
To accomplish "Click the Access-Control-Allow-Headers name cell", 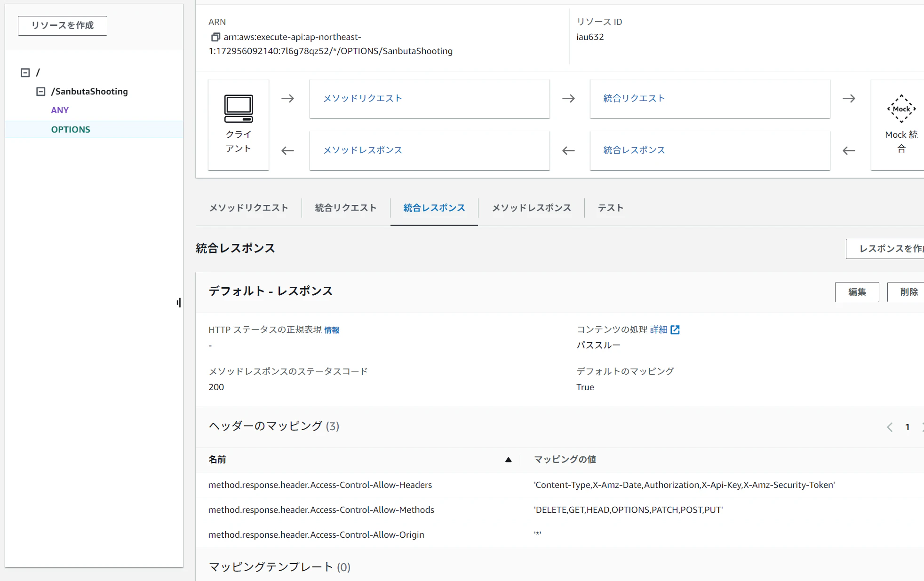I will pyautogui.click(x=320, y=485).
